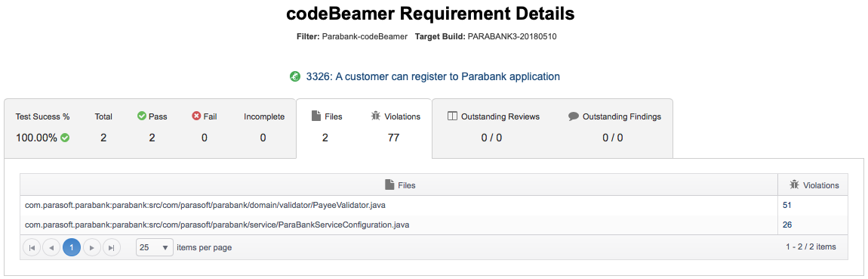Click the PayeeValidator.java file row

(x=434, y=205)
